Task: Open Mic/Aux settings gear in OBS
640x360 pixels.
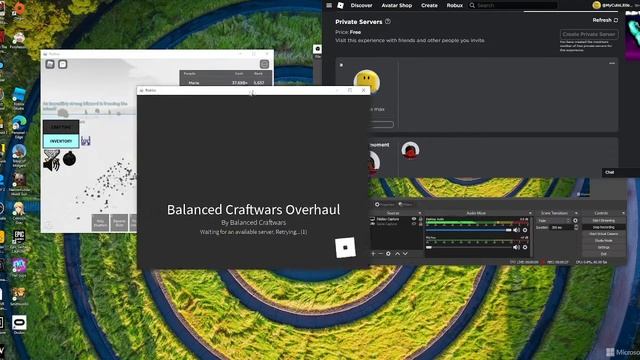Action: tap(525, 247)
